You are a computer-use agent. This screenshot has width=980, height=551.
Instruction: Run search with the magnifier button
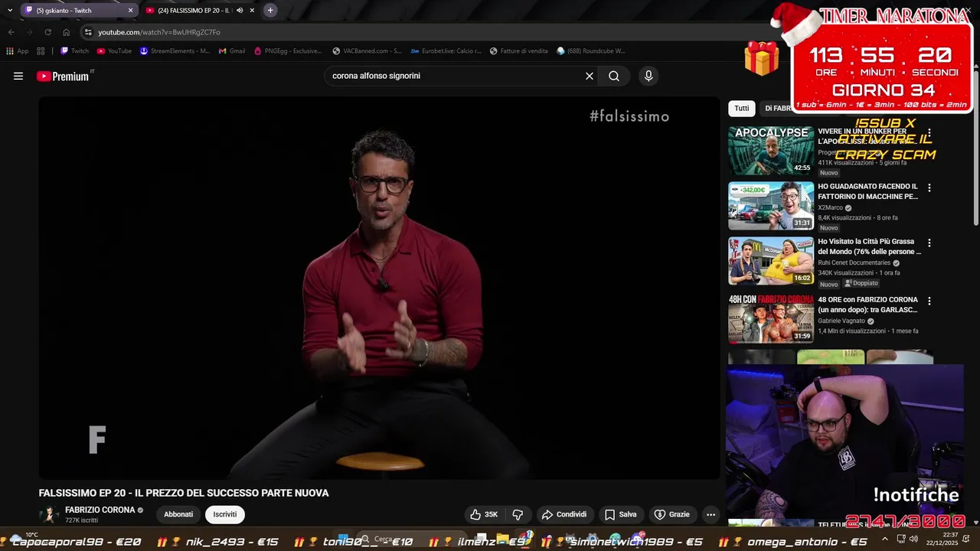click(614, 76)
